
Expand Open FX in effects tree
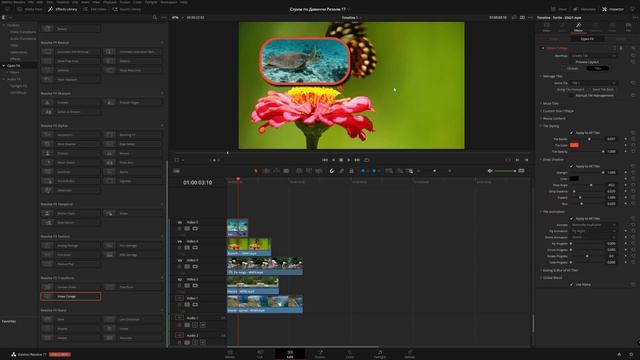[4, 65]
